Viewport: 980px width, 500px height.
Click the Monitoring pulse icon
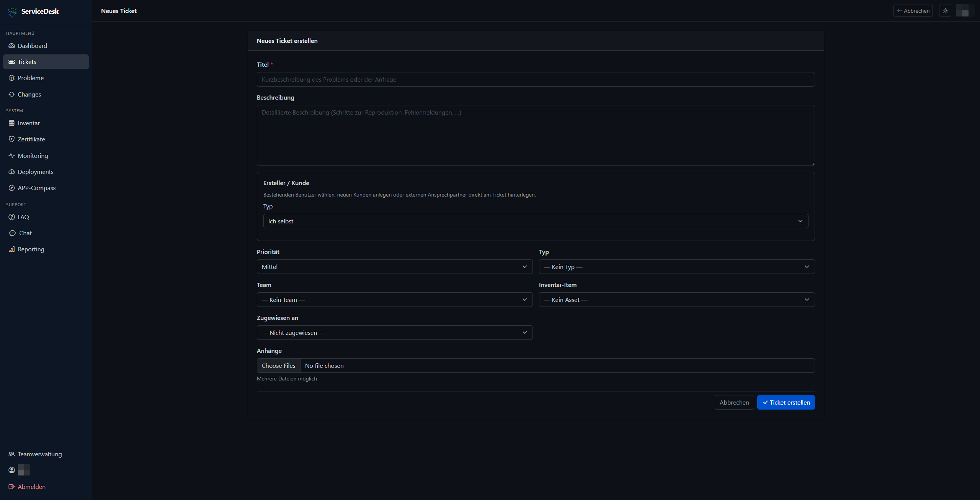point(11,156)
